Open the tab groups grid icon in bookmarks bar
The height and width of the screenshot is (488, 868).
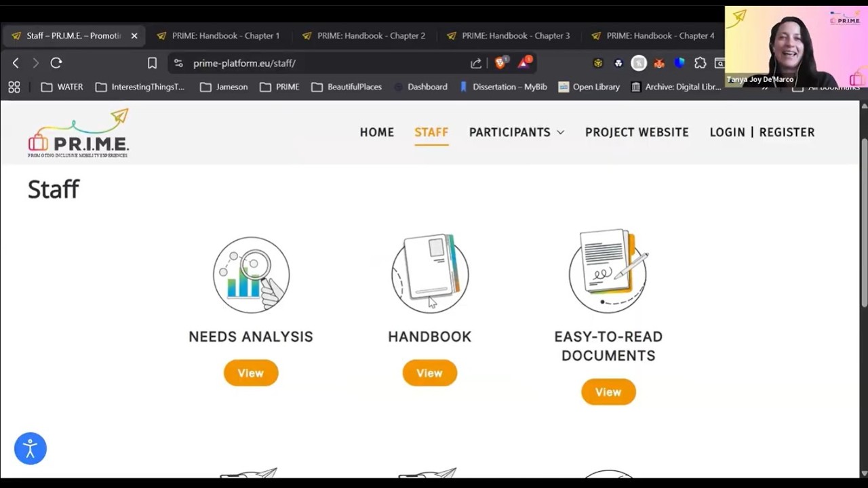pyautogui.click(x=14, y=87)
